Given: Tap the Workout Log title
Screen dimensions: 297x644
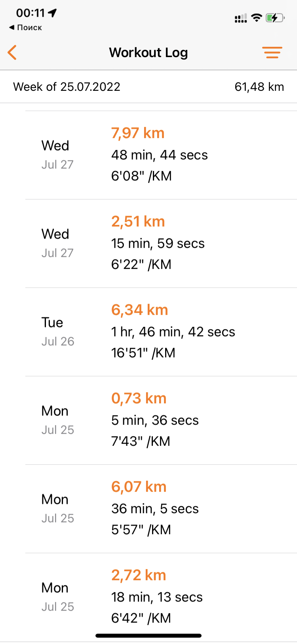Looking at the screenshot, I should tap(148, 52).
